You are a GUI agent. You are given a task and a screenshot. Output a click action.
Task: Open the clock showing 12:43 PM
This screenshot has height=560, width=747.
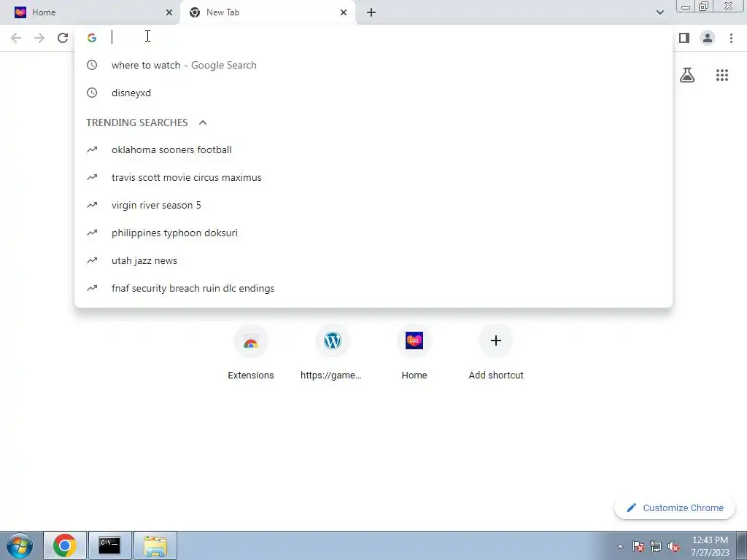[x=710, y=545]
